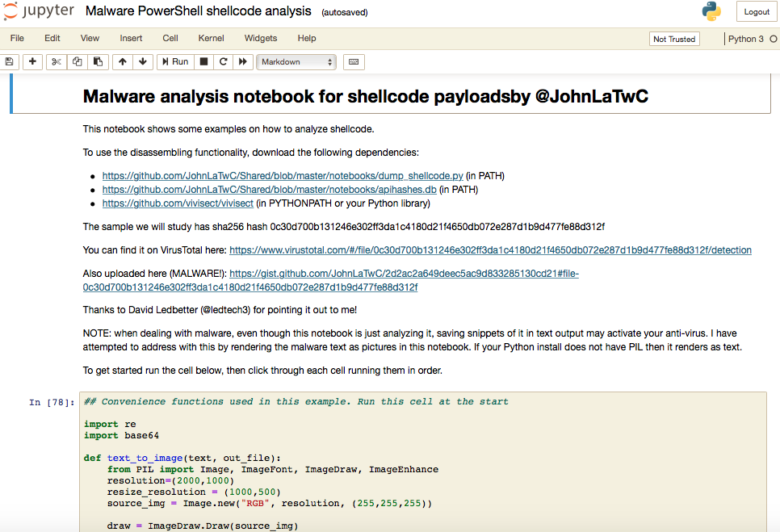This screenshot has height=532, width=780.
Task: Open the vivisect GitHub link
Action: coord(178,203)
